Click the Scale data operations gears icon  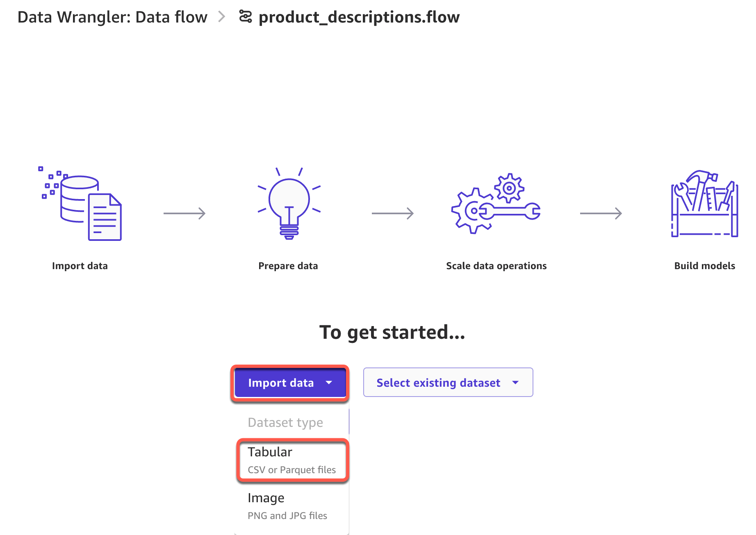[x=496, y=204]
